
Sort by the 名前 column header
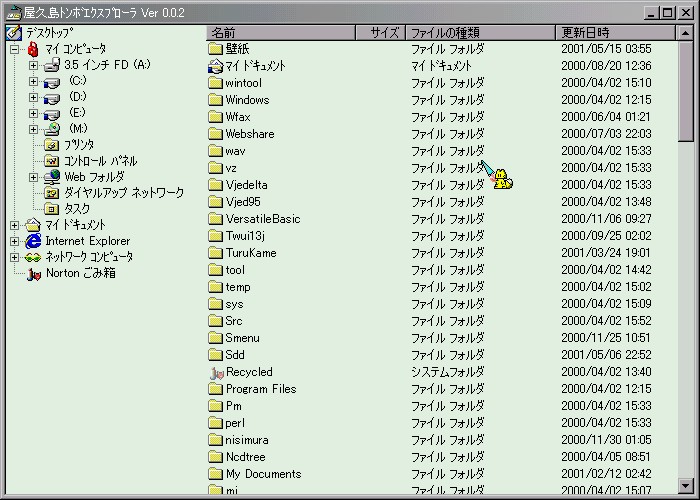[281, 33]
